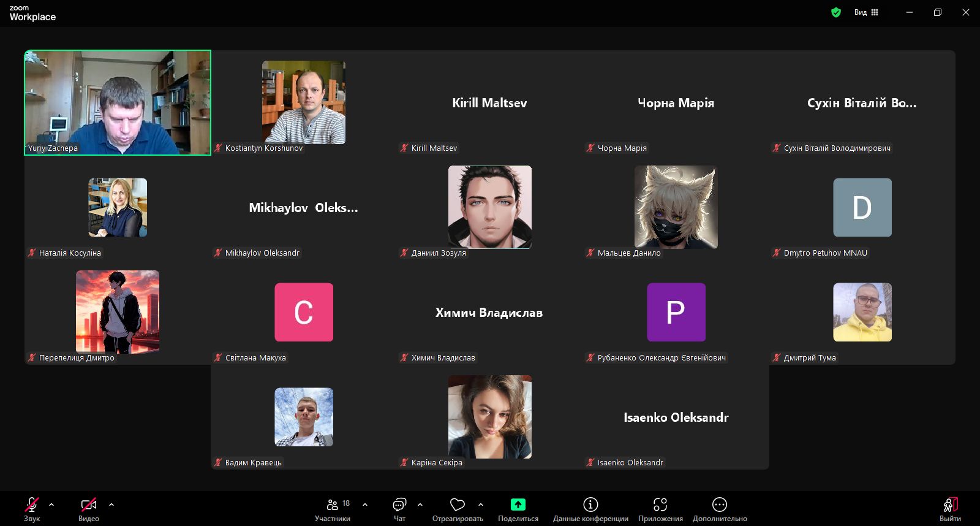Select the Kirill Maltsev participant tile
980x526 pixels.
click(490, 102)
